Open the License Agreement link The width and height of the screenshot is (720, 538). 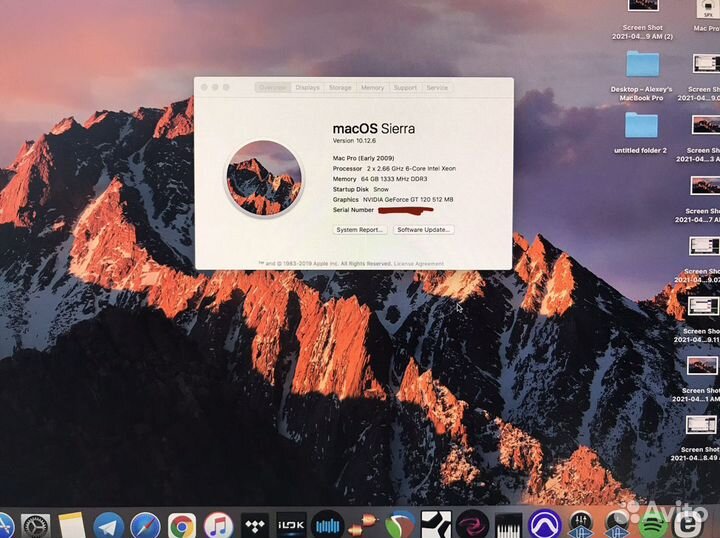tap(419, 263)
